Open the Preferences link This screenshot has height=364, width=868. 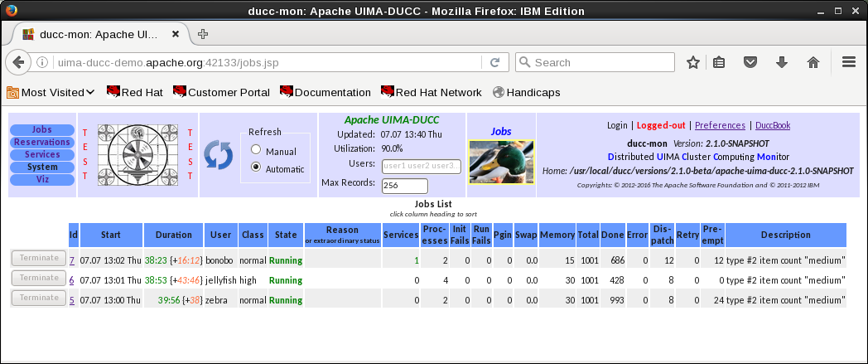click(720, 125)
